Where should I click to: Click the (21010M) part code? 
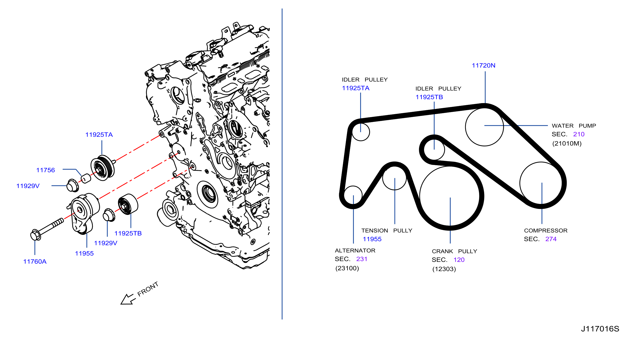567,143
